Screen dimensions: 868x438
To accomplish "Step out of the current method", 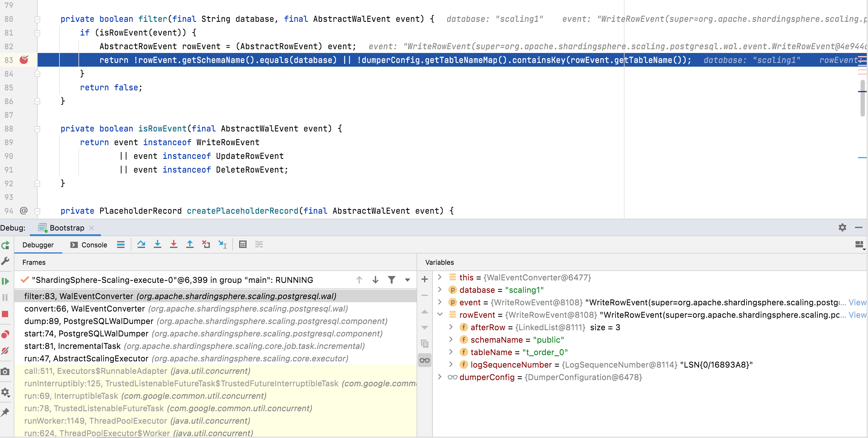I will 190,245.
